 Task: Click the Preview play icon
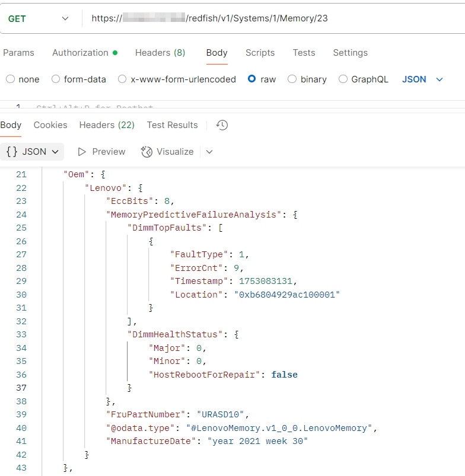point(82,152)
